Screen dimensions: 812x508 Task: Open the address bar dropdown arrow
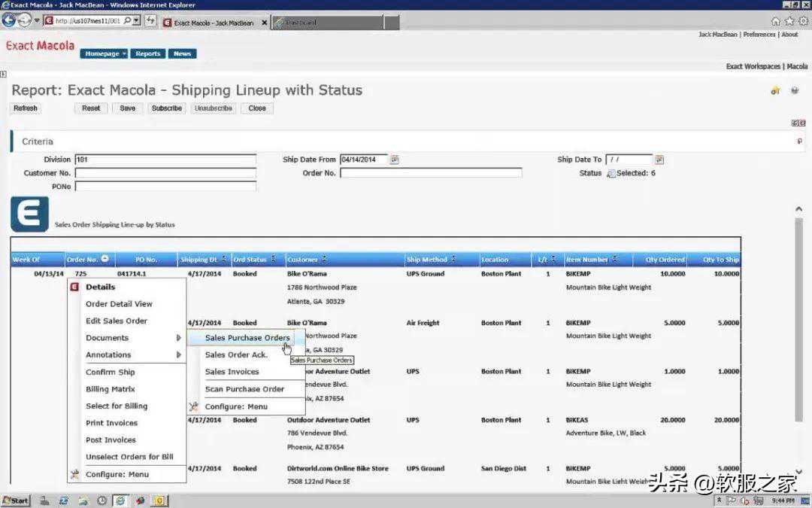point(136,20)
